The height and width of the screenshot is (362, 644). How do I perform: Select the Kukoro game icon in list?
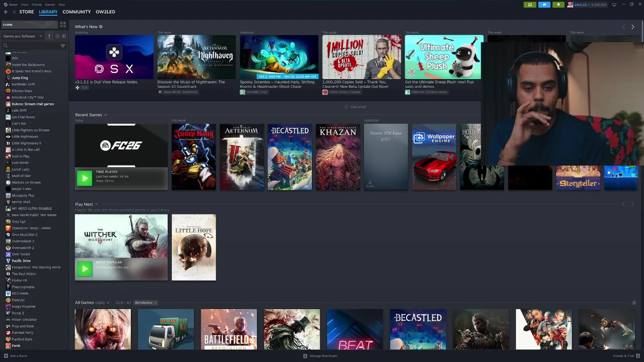[x=8, y=104]
